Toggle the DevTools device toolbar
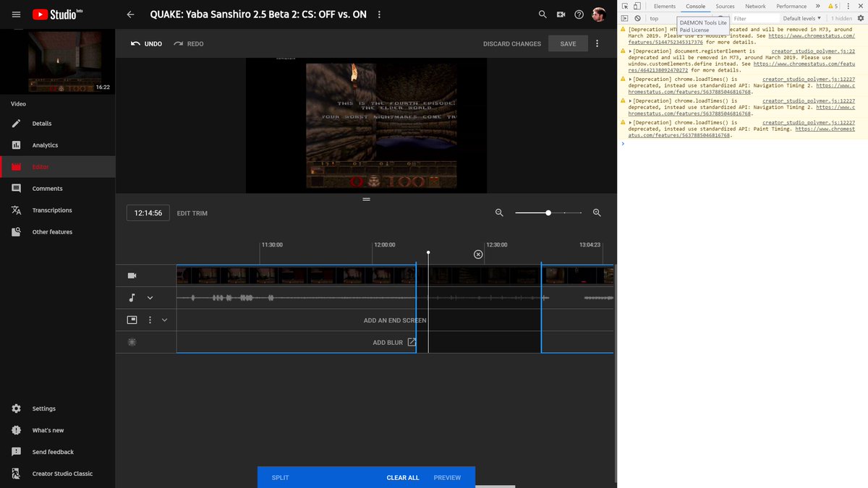The height and width of the screenshot is (488, 868). [x=637, y=6]
